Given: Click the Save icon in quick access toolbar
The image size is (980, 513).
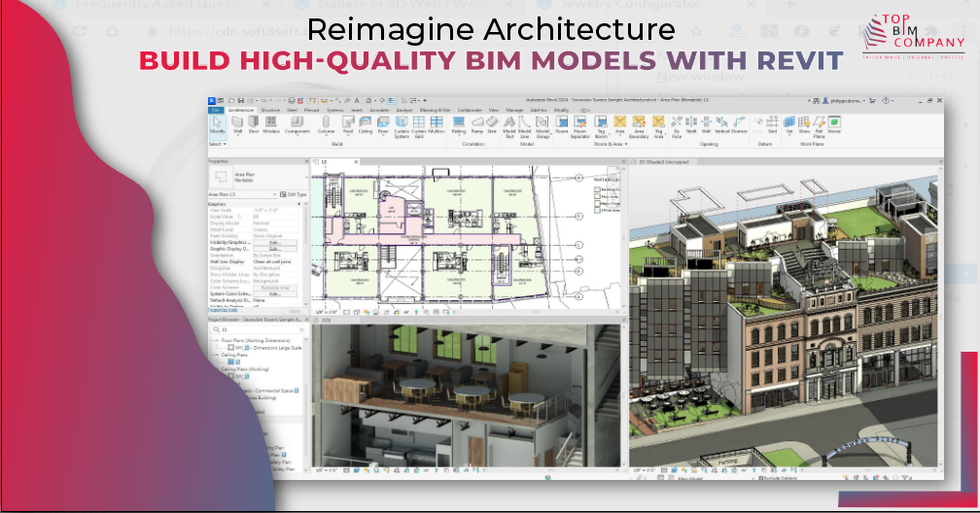Looking at the screenshot, I should (x=241, y=101).
